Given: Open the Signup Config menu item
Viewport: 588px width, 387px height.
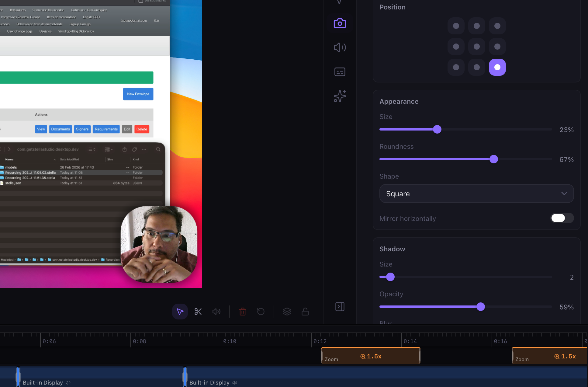Looking at the screenshot, I should pos(80,24).
